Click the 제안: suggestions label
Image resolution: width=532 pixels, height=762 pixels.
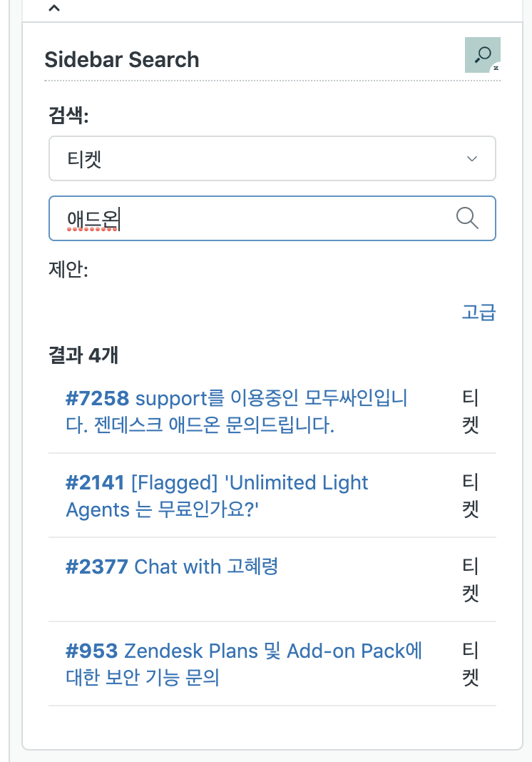pos(68,269)
